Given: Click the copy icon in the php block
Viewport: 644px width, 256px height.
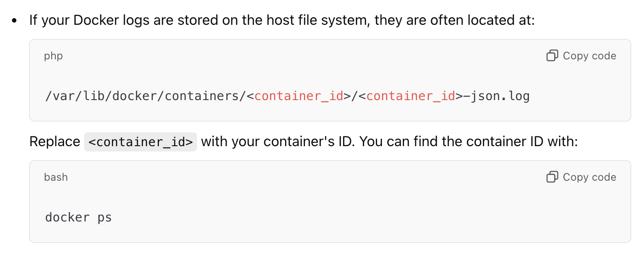Looking at the screenshot, I should pos(552,56).
